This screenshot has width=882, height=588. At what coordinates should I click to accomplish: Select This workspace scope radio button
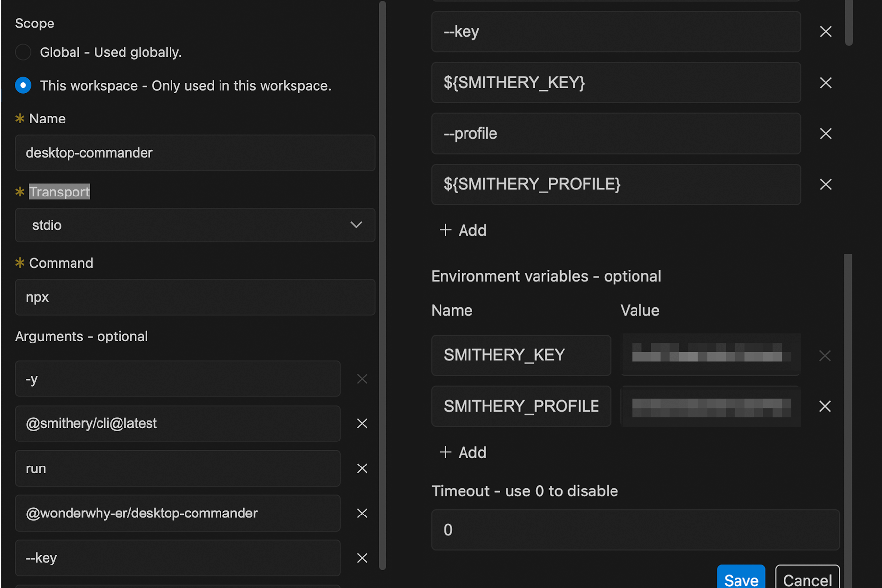click(23, 85)
